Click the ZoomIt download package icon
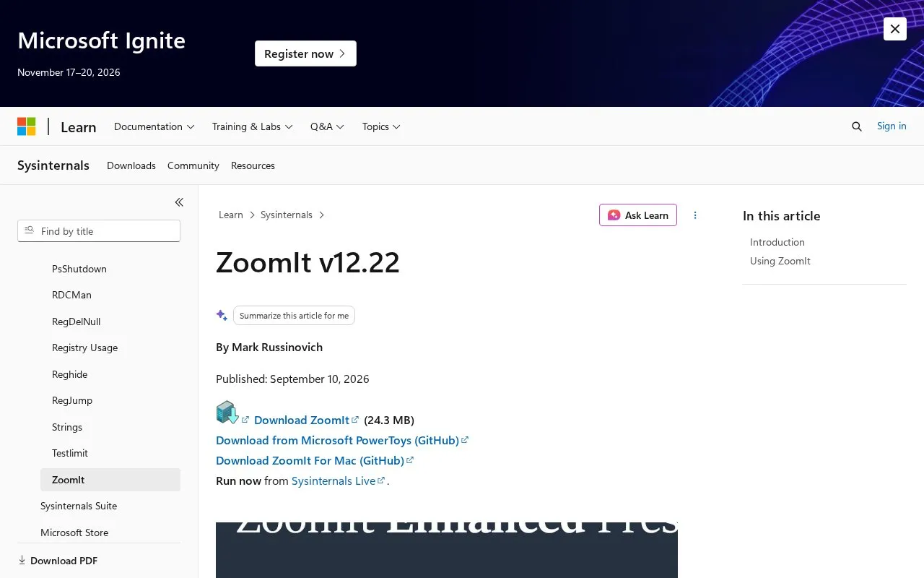This screenshot has height=578, width=924. [x=227, y=413]
